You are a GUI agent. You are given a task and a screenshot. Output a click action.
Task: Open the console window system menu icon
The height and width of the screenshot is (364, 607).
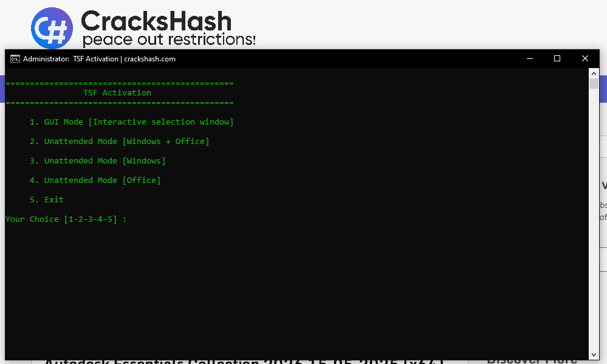pyautogui.click(x=15, y=59)
